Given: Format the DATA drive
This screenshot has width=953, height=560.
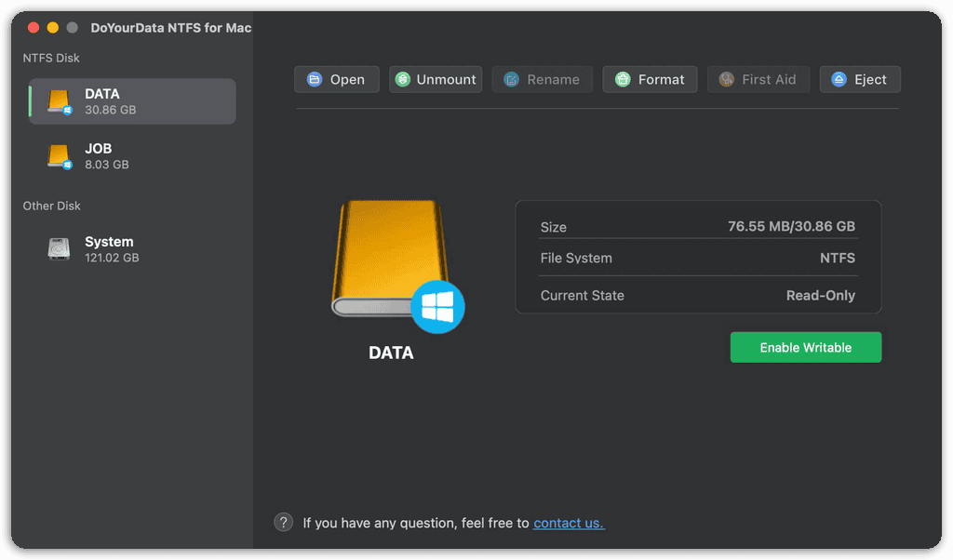Looking at the screenshot, I should click(649, 80).
